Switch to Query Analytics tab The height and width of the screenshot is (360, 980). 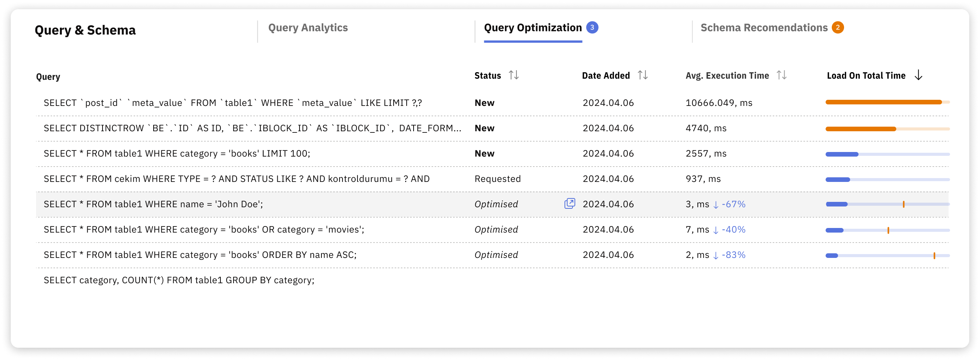click(x=308, y=27)
